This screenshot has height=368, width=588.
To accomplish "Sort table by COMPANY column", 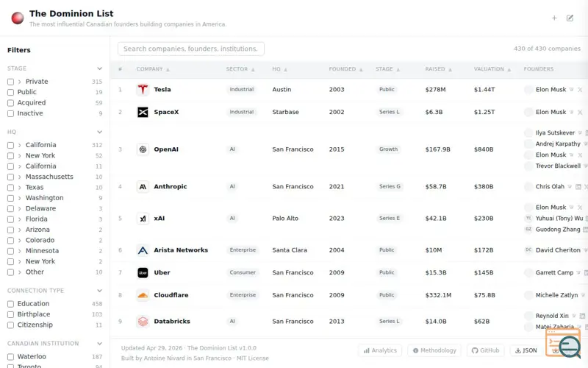I will tap(153, 69).
